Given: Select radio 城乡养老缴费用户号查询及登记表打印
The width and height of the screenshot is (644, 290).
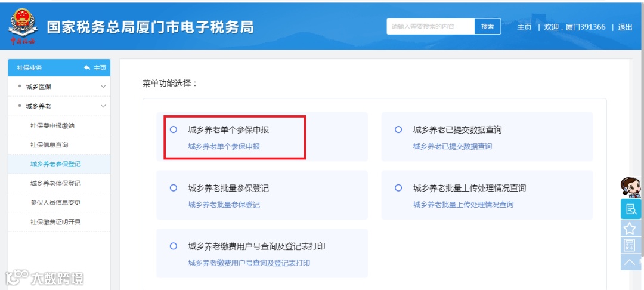Looking at the screenshot, I should tap(174, 246).
